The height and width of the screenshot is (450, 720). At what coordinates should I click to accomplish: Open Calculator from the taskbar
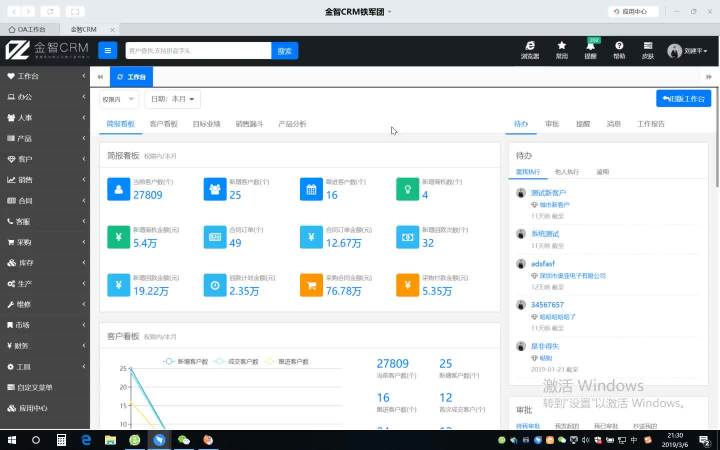(61, 440)
